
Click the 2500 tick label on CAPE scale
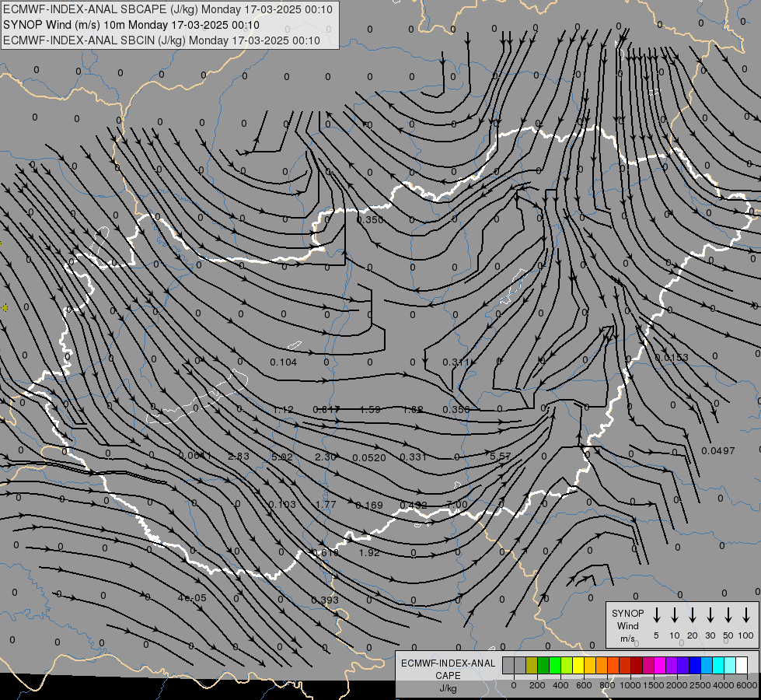[700, 685]
